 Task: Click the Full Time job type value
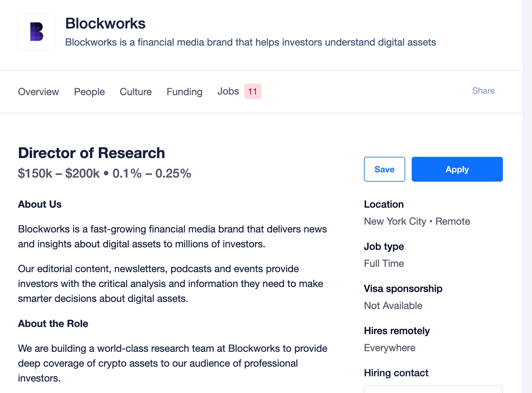click(x=384, y=263)
